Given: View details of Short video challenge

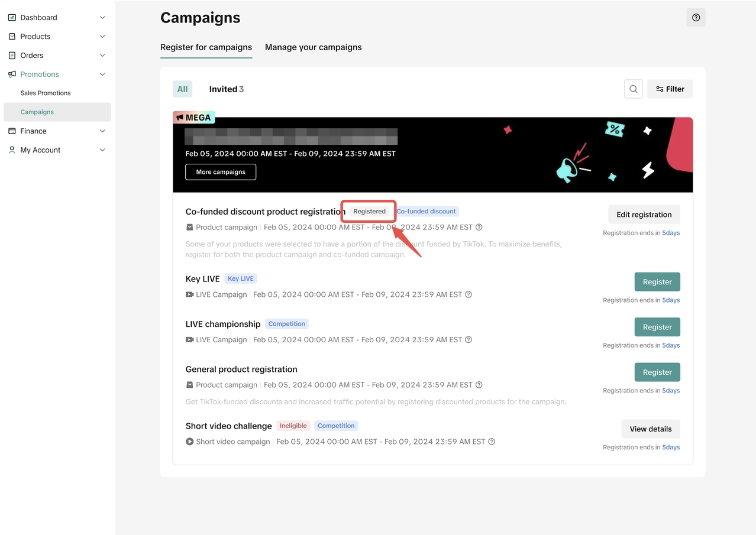Looking at the screenshot, I should [x=651, y=429].
